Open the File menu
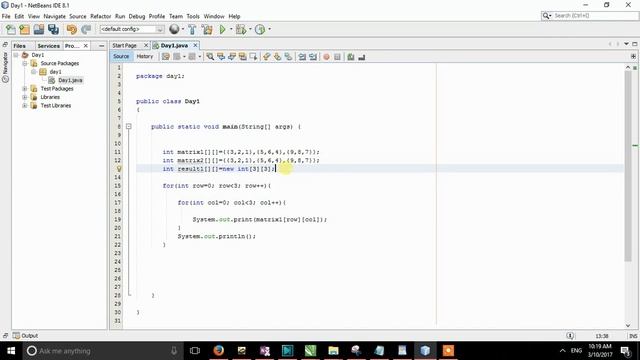640x360 pixels. (x=6, y=16)
